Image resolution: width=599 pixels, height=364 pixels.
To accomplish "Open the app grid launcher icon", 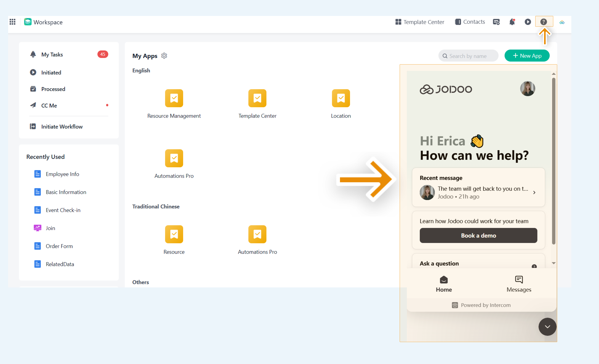I will click(12, 22).
